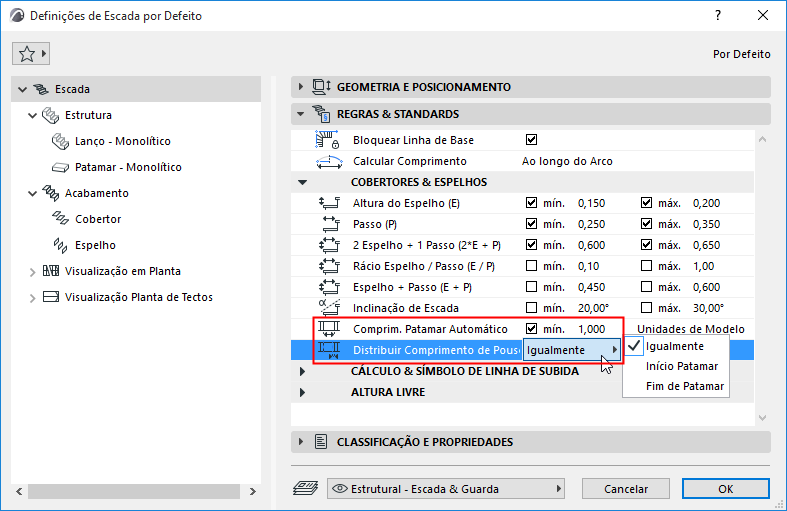Select Espelho in the tree
The width and height of the screenshot is (787, 511).
[x=95, y=245]
